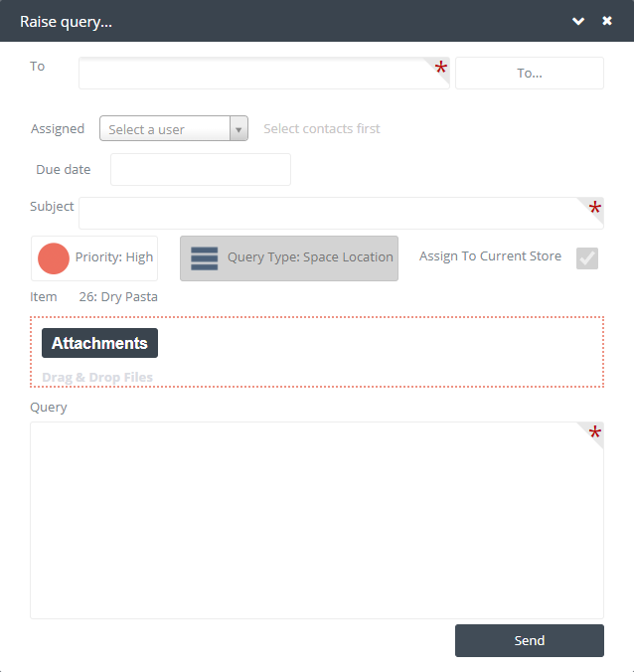Click inside the Query text area

click(317, 520)
